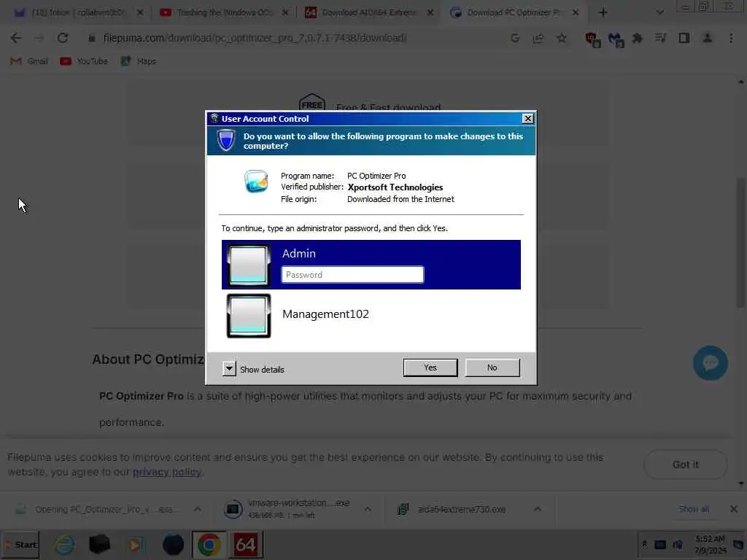Expand vmware-workstation download options chevron
The height and width of the screenshot is (560, 747).
(368, 509)
